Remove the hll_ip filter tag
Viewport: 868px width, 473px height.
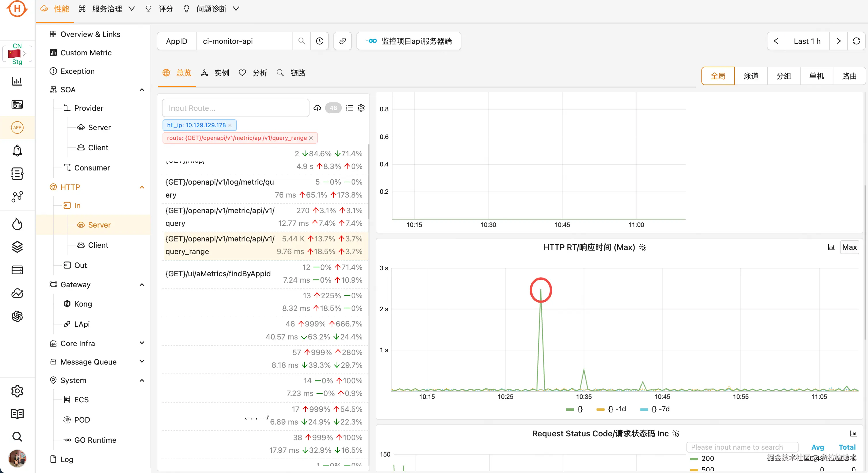[x=230, y=125]
